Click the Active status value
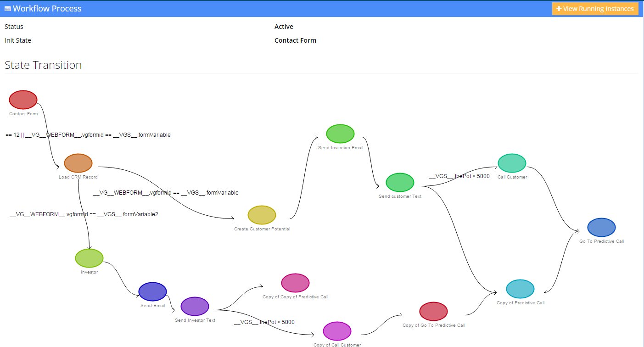Image resolution: width=644 pixels, height=347 pixels. pos(284,26)
